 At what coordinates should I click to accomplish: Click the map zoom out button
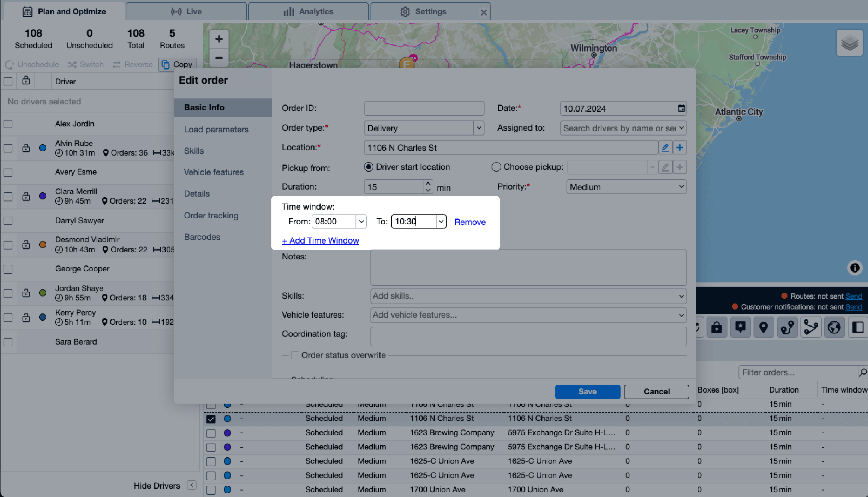[219, 58]
